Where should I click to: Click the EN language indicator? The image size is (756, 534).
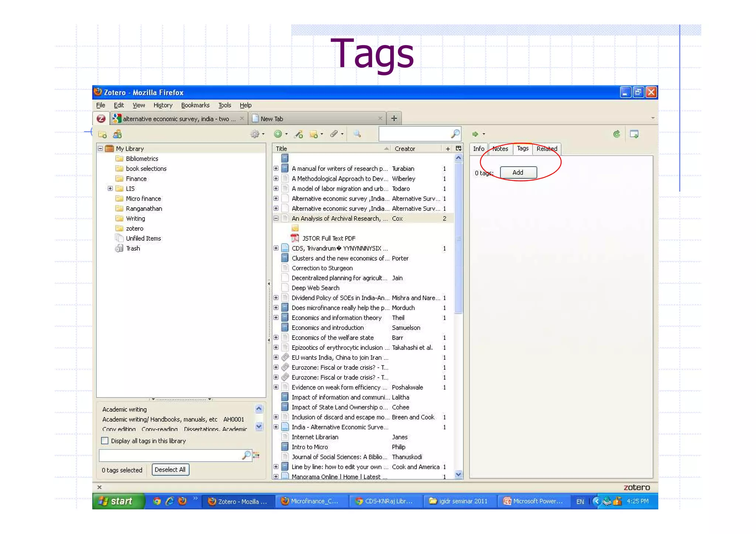(580, 502)
